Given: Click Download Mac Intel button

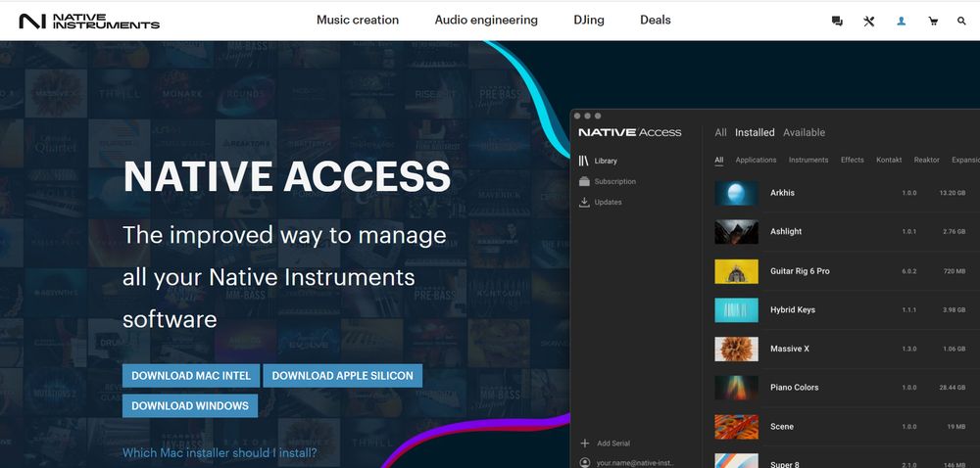Looking at the screenshot, I should [191, 376].
